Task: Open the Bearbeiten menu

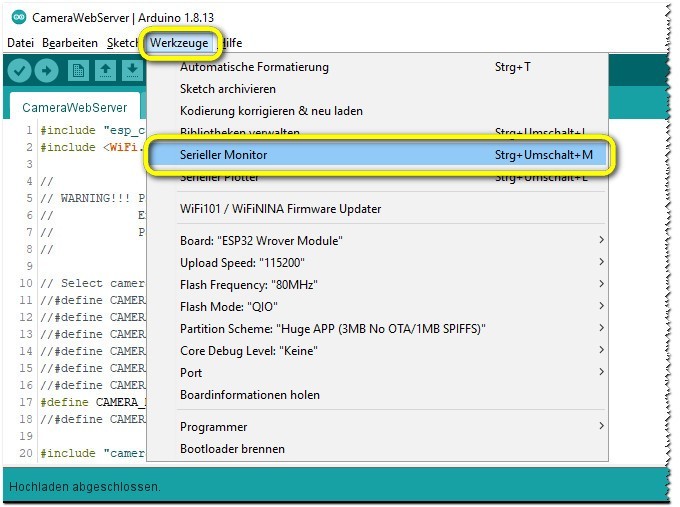Action: pyautogui.click(x=70, y=43)
